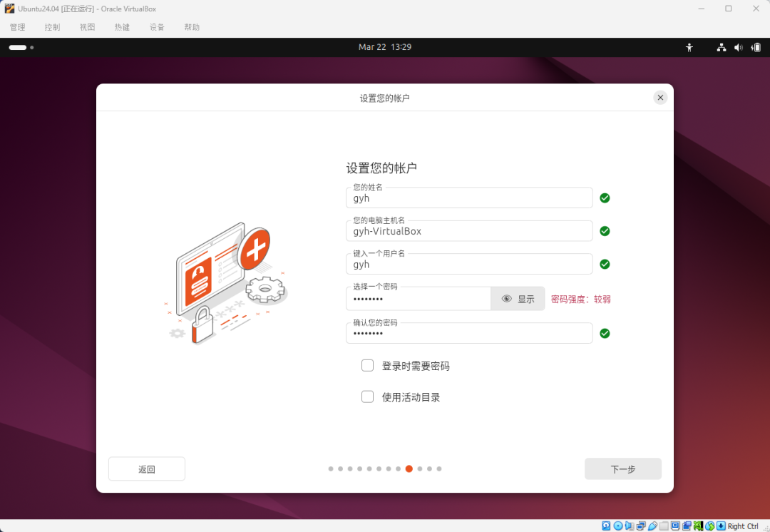Click the USB devices icon in VirtualBox status bar

654,526
